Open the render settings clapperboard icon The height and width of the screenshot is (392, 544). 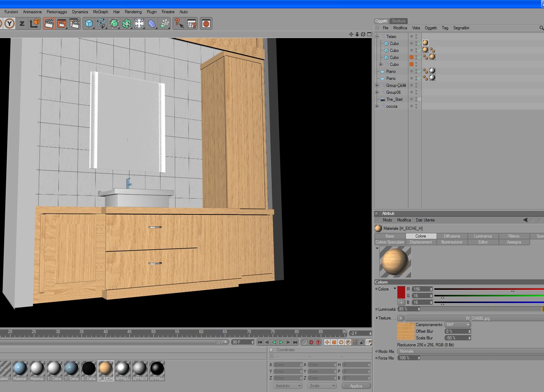(x=74, y=24)
